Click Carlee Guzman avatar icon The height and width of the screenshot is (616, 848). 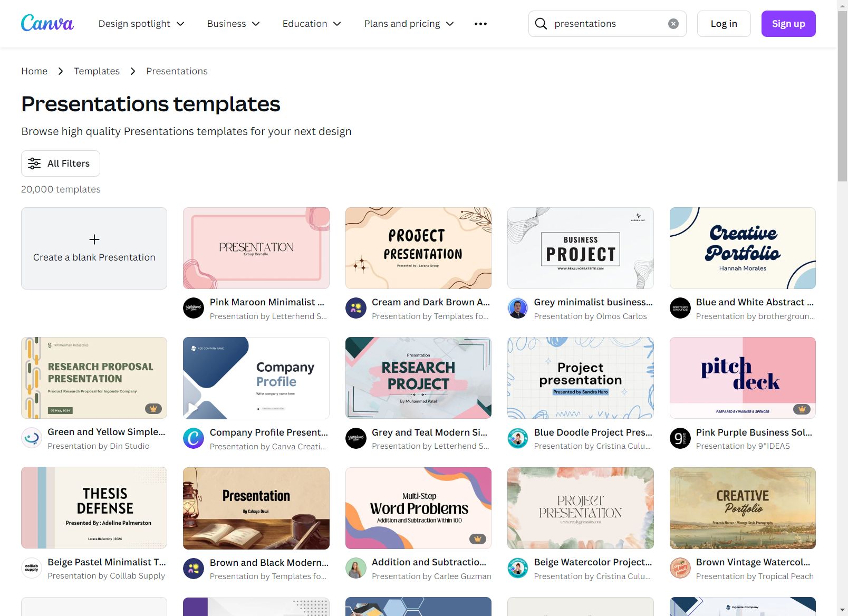(x=356, y=568)
